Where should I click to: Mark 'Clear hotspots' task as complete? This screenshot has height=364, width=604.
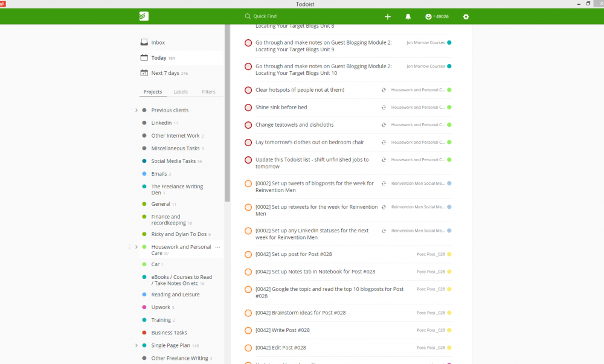[x=248, y=90]
